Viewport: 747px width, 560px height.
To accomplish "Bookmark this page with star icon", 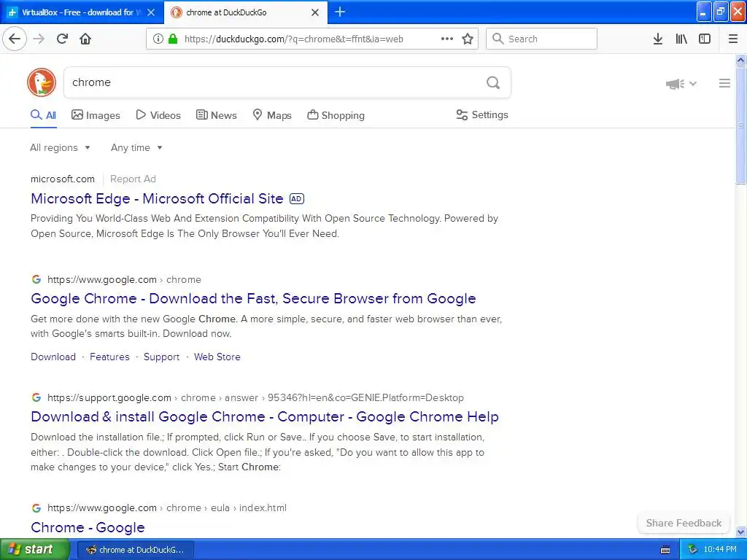I will click(468, 39).
